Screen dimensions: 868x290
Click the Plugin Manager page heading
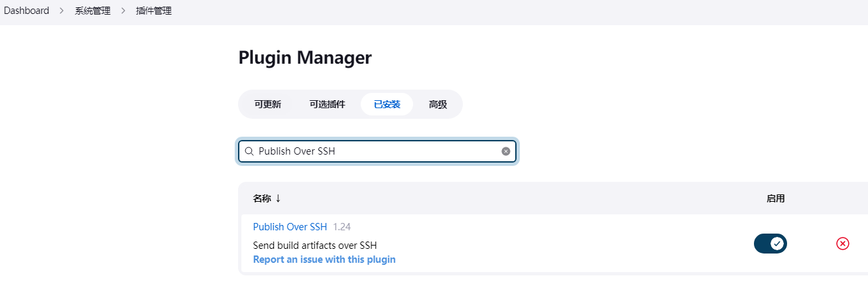[305, 58]
